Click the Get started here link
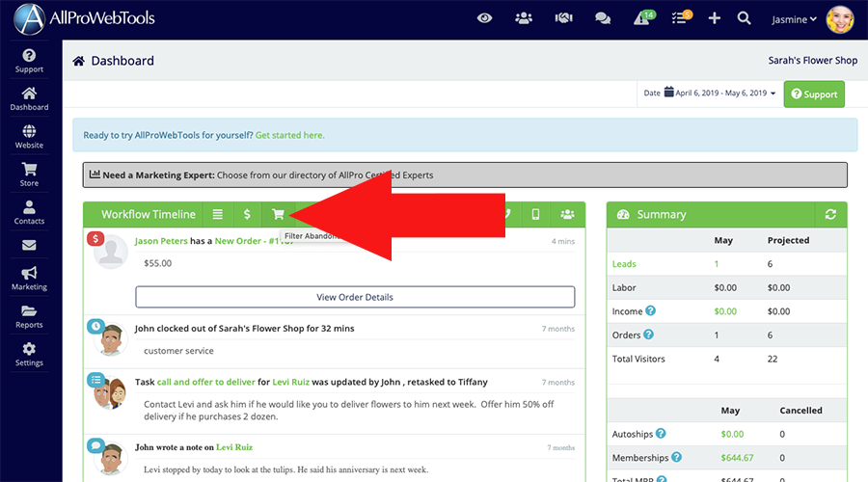The height and width of the screenshot is (482, 868). click(x=290, y=135)
